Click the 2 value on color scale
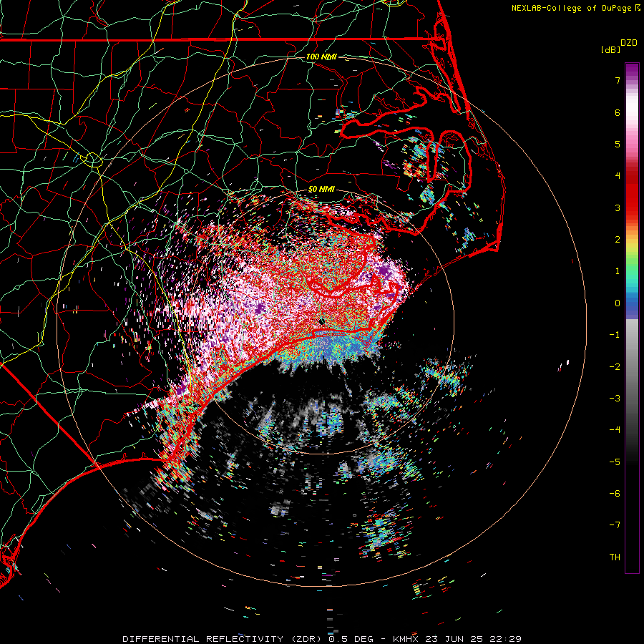Viewport: 644px width, 644px height. [x=618, y=240]
